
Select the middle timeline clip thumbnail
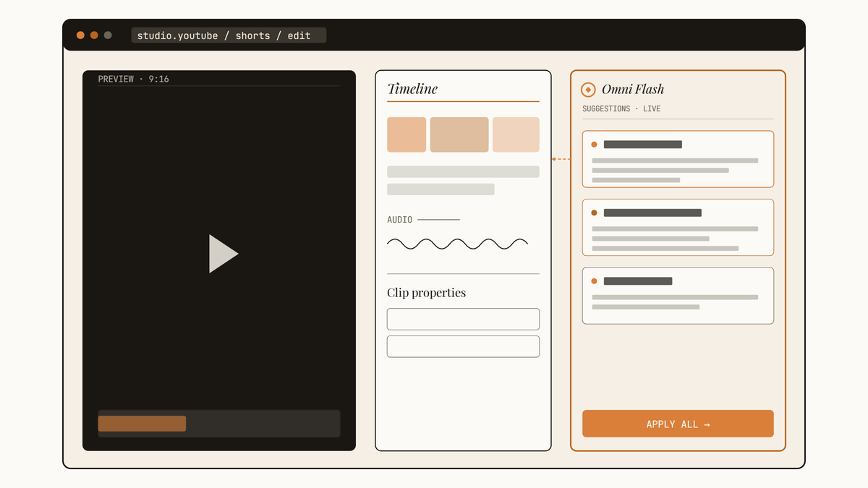coord(459,134)
